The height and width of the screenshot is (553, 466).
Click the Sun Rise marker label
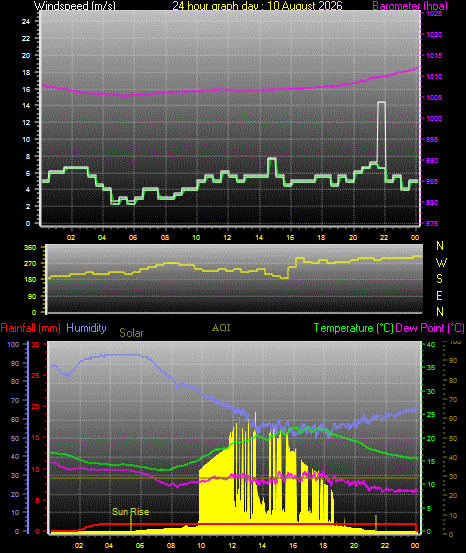click(131, 512)
